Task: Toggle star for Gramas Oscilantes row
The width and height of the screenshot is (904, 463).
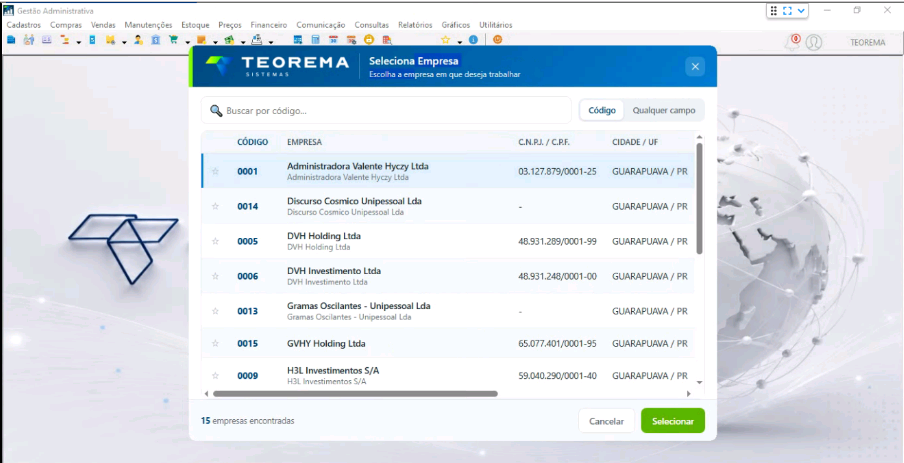Action: 215,311
